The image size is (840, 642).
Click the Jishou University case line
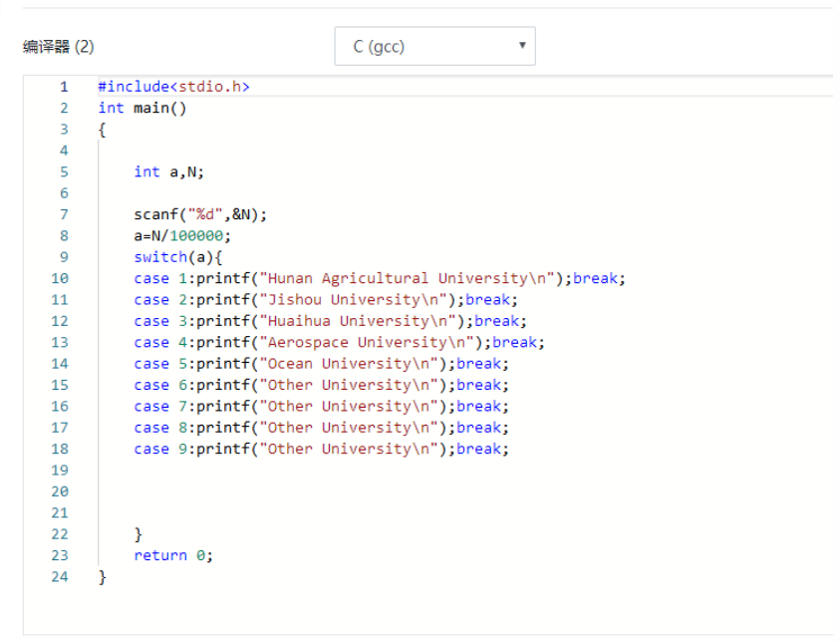pyautogui.click(x=326, y=299)
